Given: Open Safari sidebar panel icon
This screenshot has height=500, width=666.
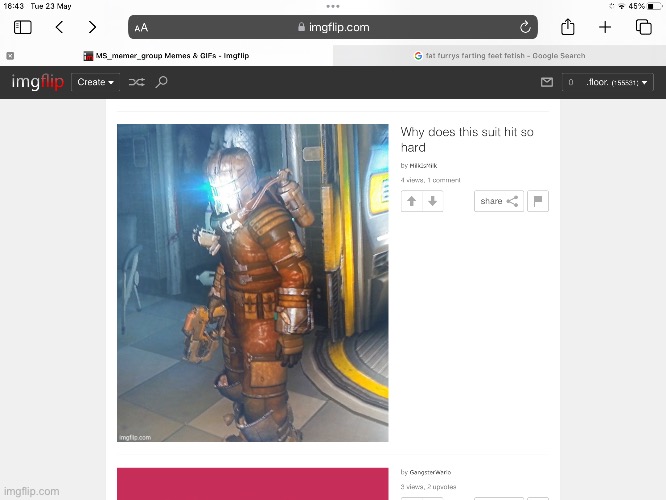Looking at the screenshot, I should 23,27.
